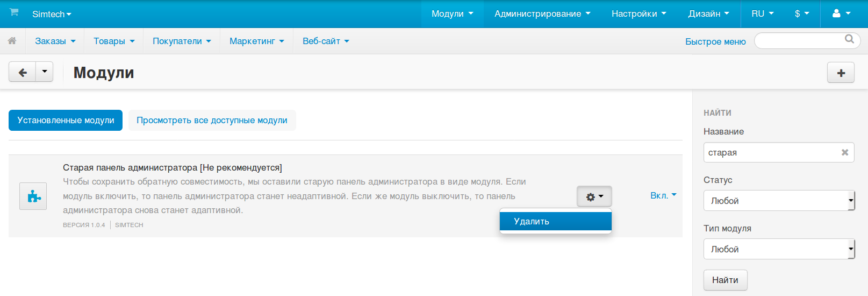Image resolution: width=868 pixels, height=296 pixels.
Task: Clear the Название search field
Action: click(844, 152)
